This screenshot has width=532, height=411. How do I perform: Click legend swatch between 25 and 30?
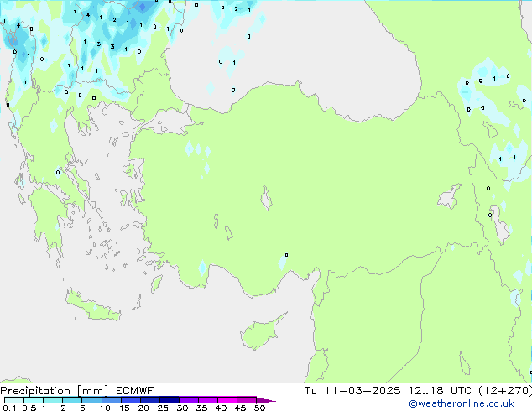(170, 400)
